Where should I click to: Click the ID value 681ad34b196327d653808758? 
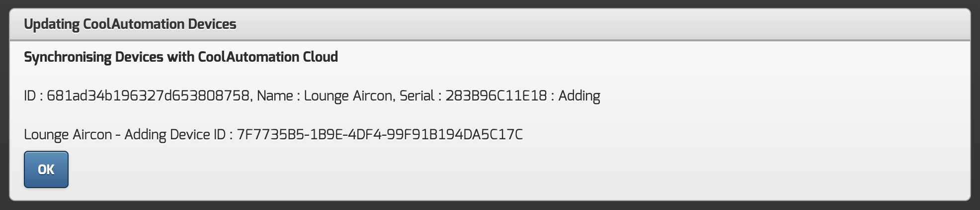[x=148, y=96]
